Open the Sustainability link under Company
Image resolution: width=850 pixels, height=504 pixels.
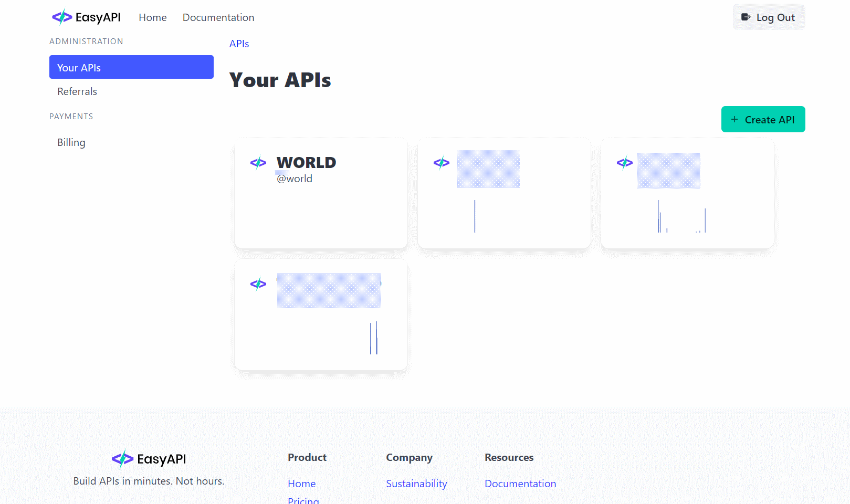pyautogui.click(x=417, y=484)
